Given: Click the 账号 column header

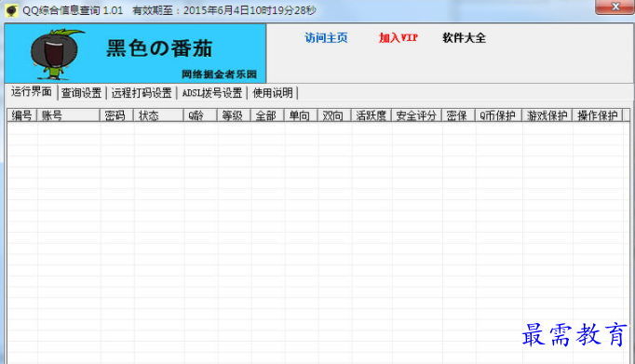Looking at the screenshot, I should (68, 115).
